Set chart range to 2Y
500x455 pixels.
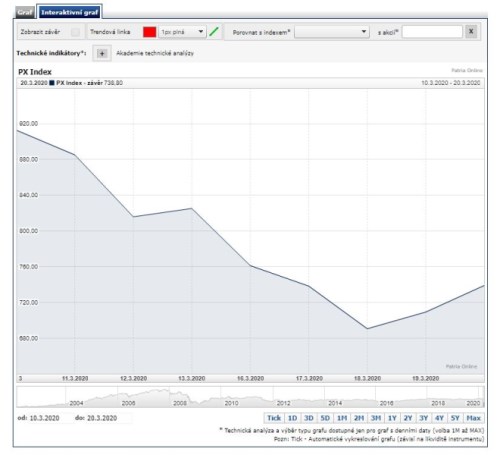[408, 418]
